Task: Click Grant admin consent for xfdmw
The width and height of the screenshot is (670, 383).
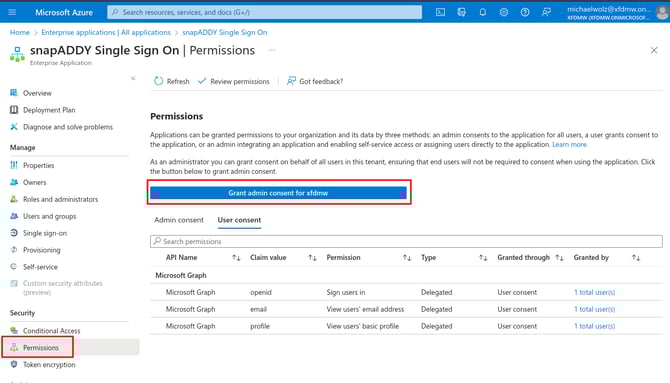Action: pos(278,193)
